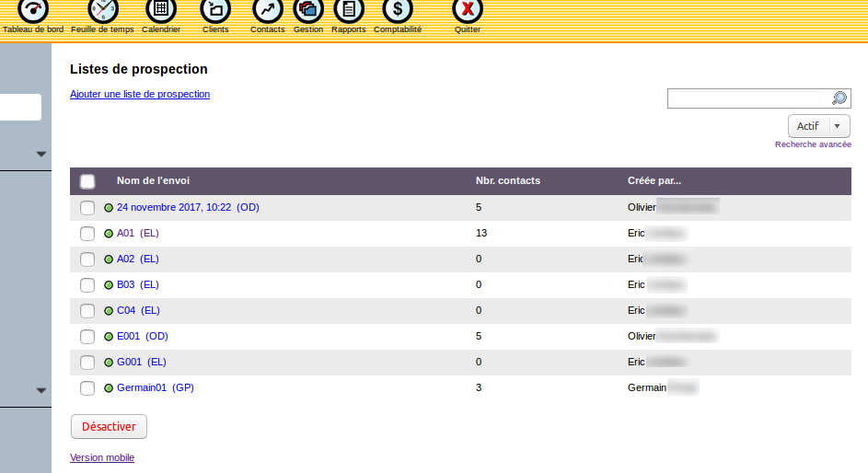868x473 pixels.
Task: Click the magnifying glass search icon
Action: pyautogui.click(x=839, y=98)
